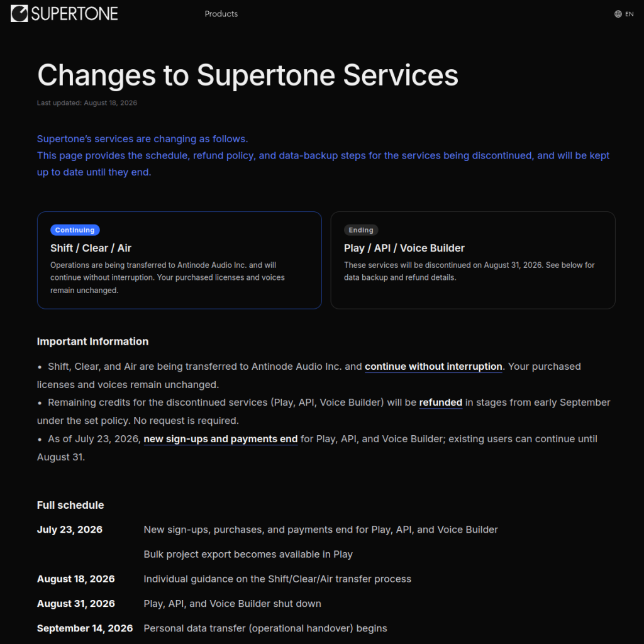The image size is (644, 644).
Task: Select the Shift / Clear / Air card heading
Action: tap(91, 248)
